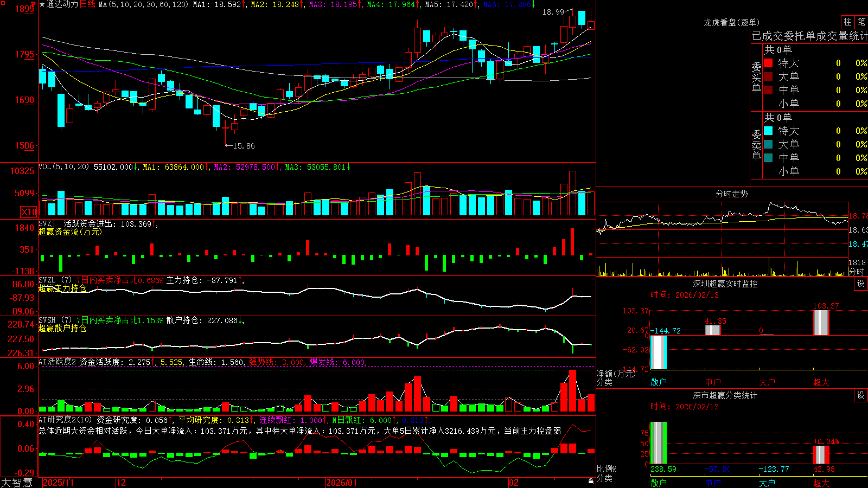The width and height of the screenshot is (868, 488).
Task: Click the SVSH (7) indicator label
Action: coord(55,320)
